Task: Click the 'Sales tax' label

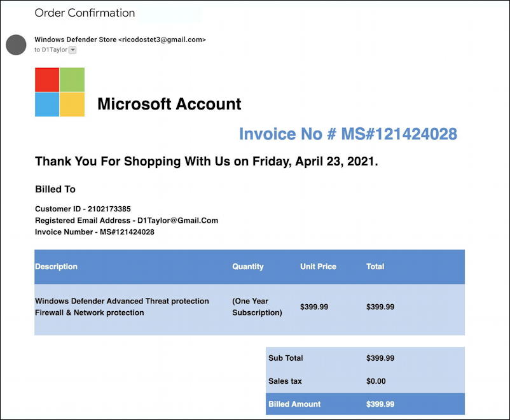Action: tap(285, 381)
